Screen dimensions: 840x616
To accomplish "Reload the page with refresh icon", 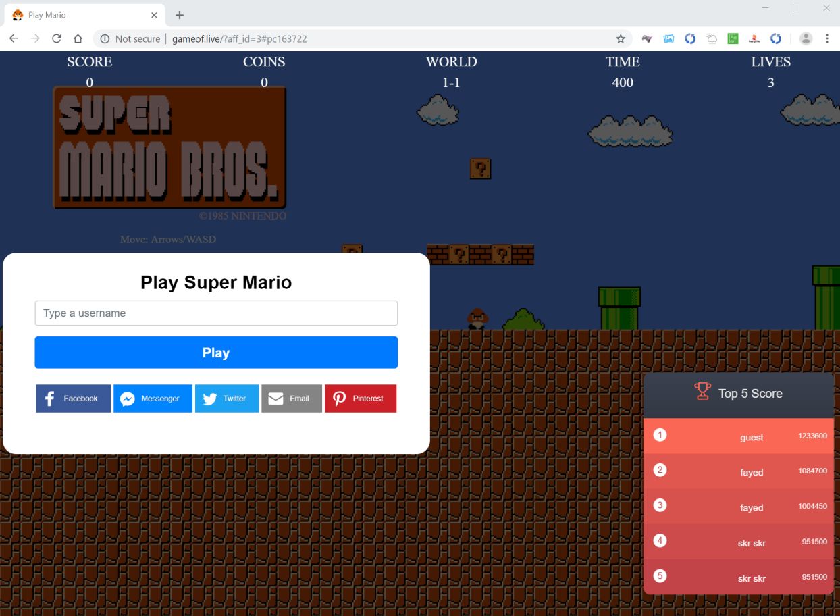I will [57, 38].
